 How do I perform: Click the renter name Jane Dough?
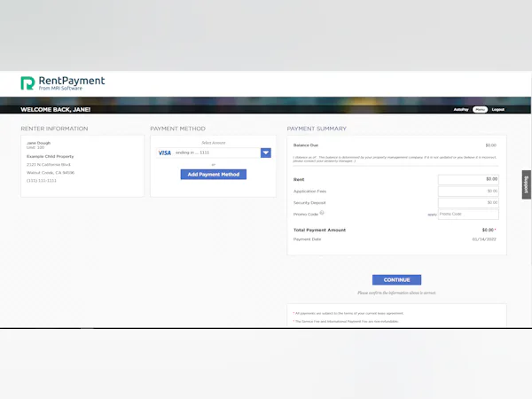[38, 143]
